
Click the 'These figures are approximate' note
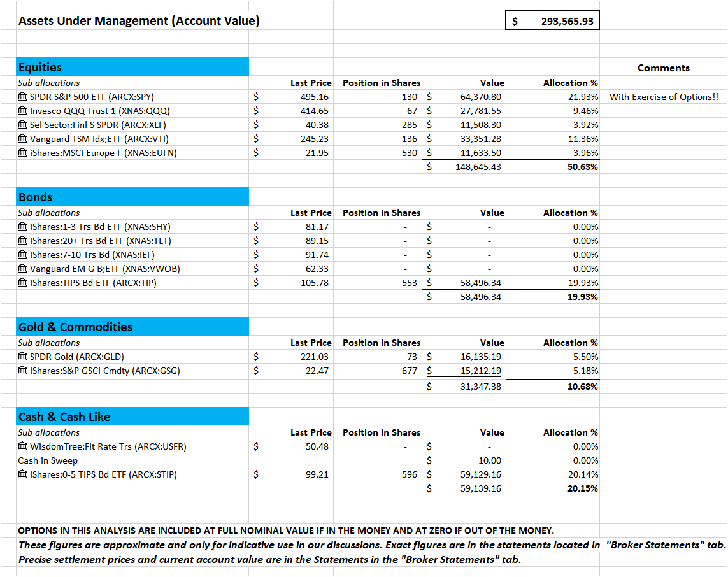(x=372, y=545)
